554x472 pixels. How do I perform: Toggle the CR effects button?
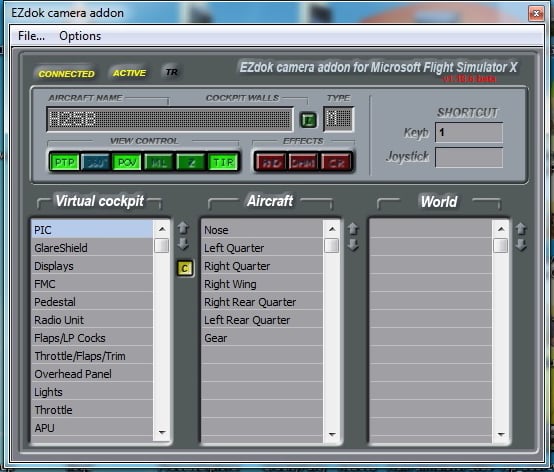coord(336,162)
